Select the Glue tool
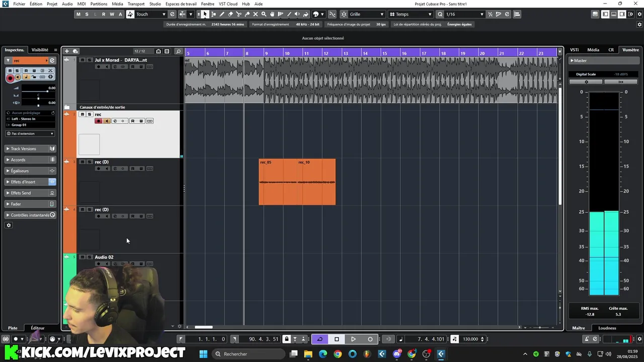Screen dimensions: 644x362 click(x=247, y=14)
